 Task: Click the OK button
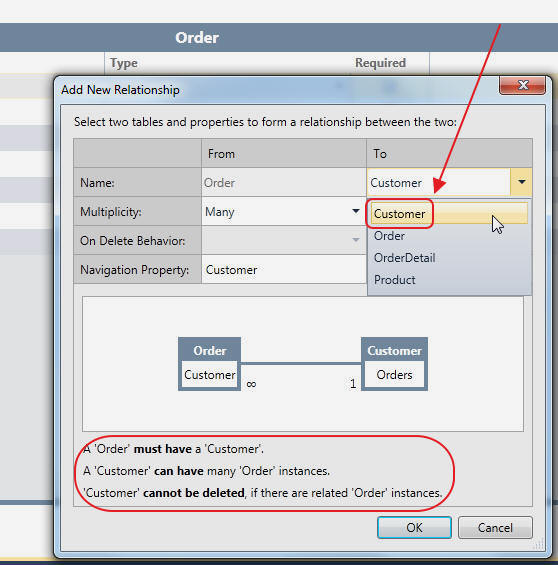click(414, 528)
